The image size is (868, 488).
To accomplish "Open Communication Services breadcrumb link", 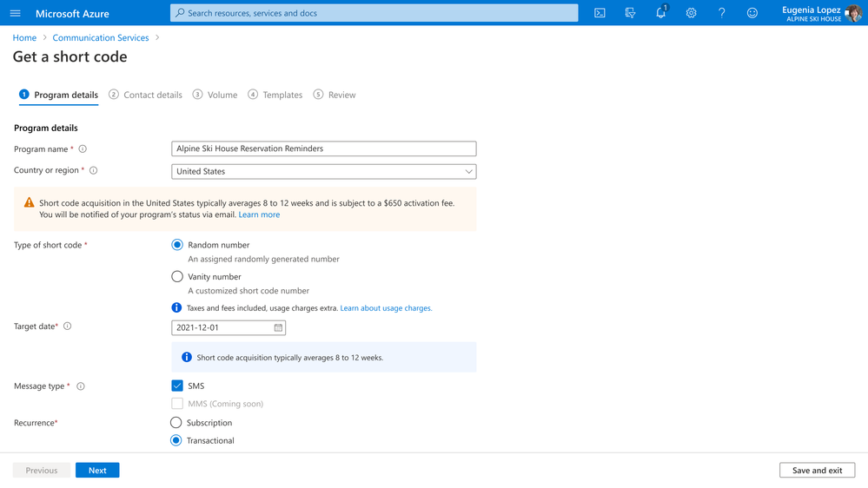I will tap(101, 37).
